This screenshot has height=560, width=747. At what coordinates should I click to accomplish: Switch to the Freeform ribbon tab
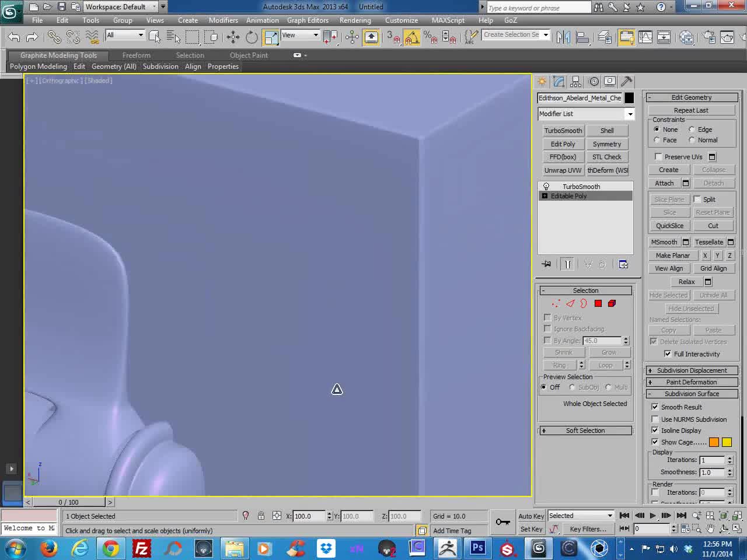[x=136, y=55]
